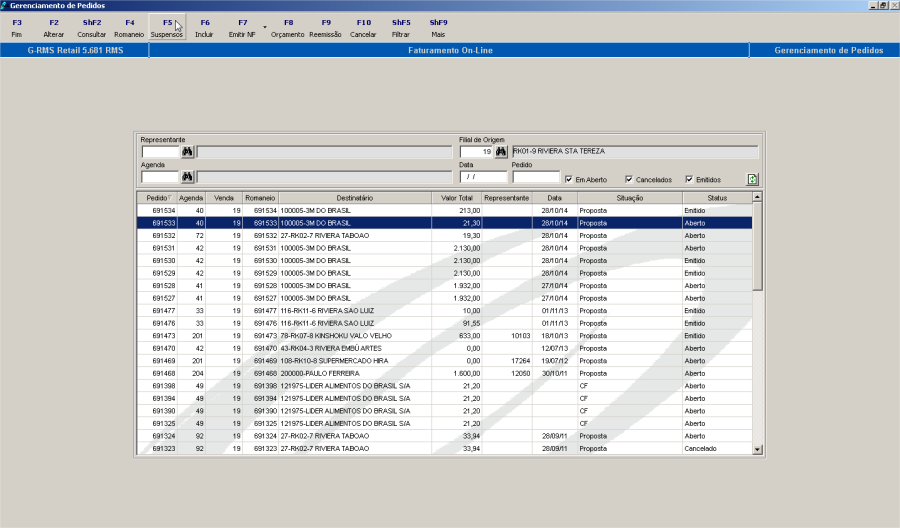
Task: Toggle the Em Aberto checkbox
Action: (x=569, y=180)
